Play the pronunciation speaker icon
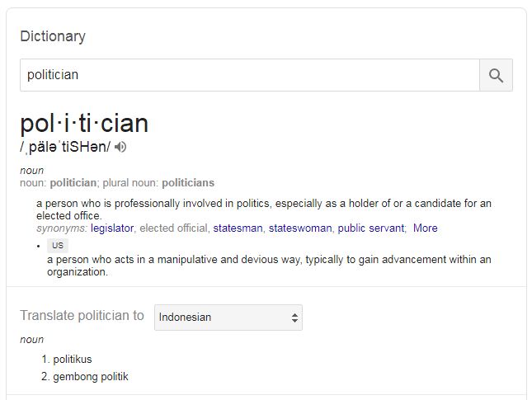This screenshot has width=532, height=400. click(121, 147)
